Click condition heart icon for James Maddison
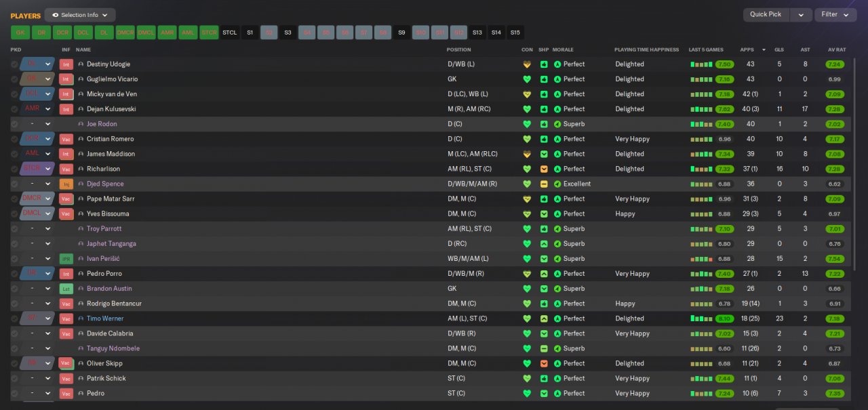The height and width of the screenshot is (410, 868). (x=527, y=154)
